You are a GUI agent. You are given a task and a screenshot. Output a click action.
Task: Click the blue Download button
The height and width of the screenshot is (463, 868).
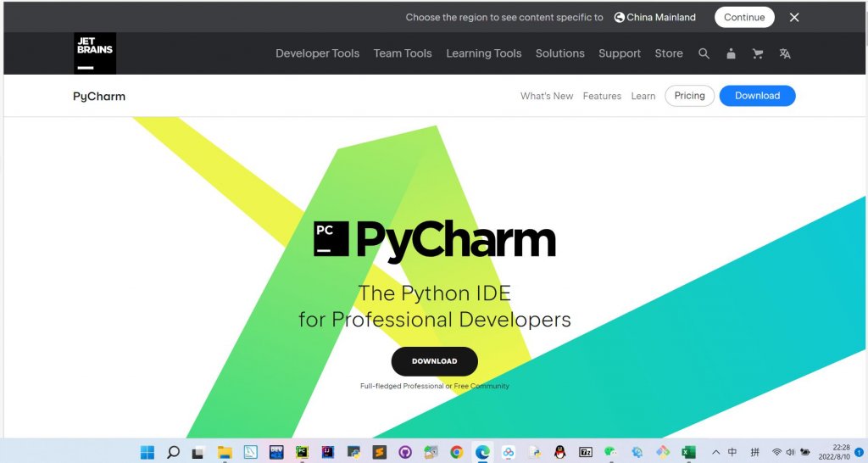click(x=757, y=96)
